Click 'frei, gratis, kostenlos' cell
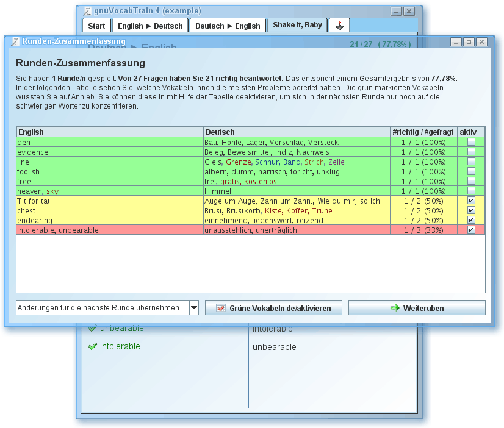This screenshot has height=428, width=504. point(297,182)
